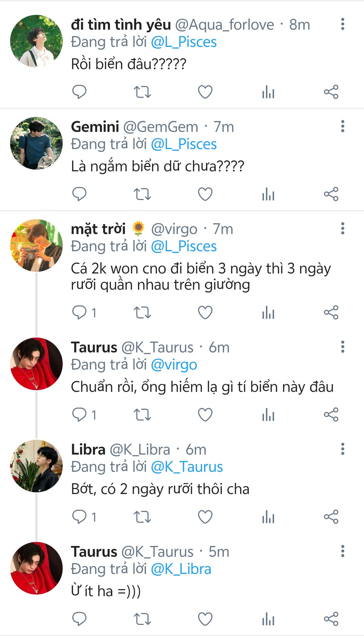364x636 pixels.
Task: Expand options menu for Libra's tweet
Action: [342, 449]
